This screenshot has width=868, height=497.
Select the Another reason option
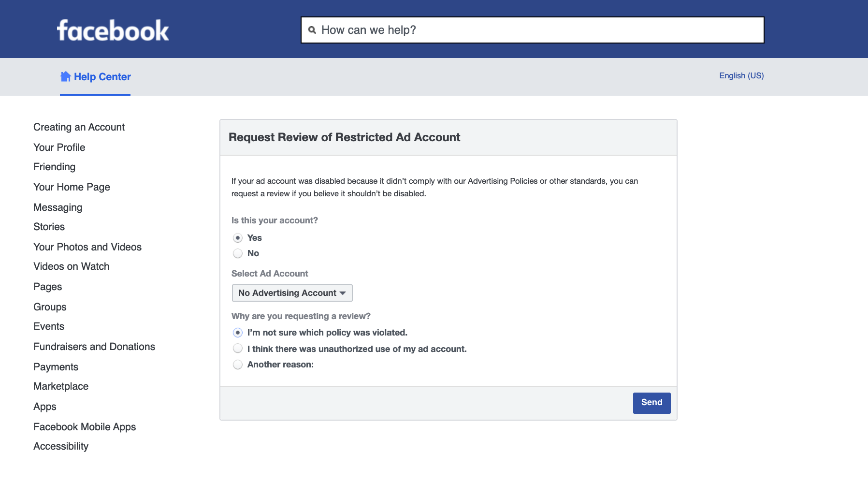pos(238,365)
